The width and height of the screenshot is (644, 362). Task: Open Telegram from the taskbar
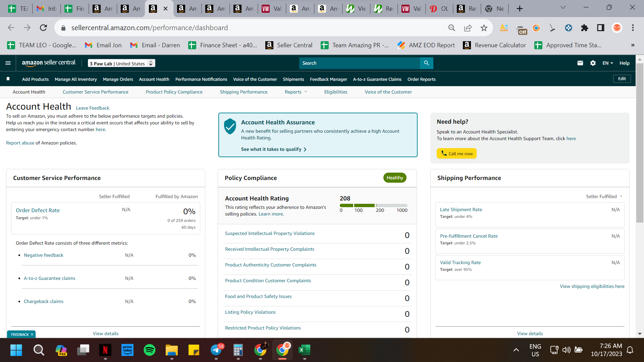[x=216, y=350]
